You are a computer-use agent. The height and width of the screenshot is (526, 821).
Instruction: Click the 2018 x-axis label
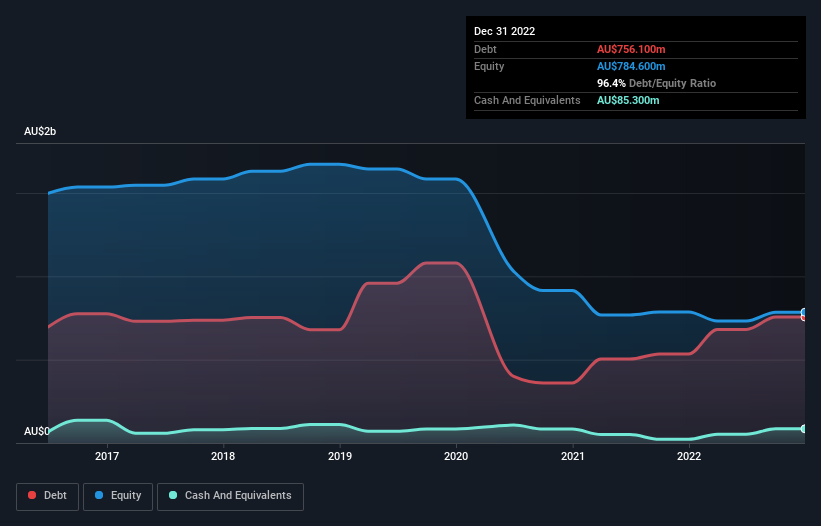pyautogui.click(x=223, y=456)
